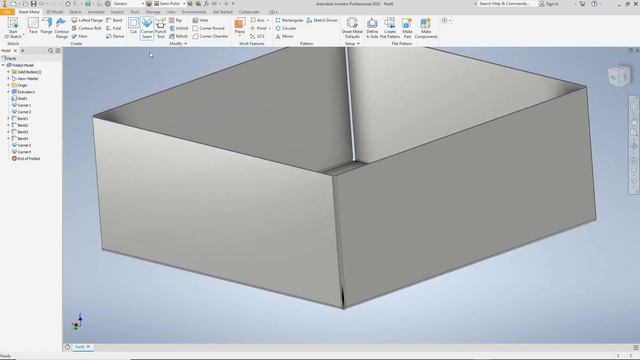Image resolution: width=640 pixels, height=360 pixels.
Task: Expand the Bend4 feature node
Action: coord(8,138)
